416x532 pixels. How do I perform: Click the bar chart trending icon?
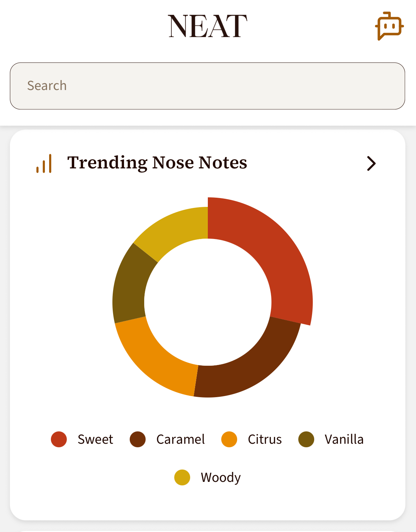pos(44,163)
